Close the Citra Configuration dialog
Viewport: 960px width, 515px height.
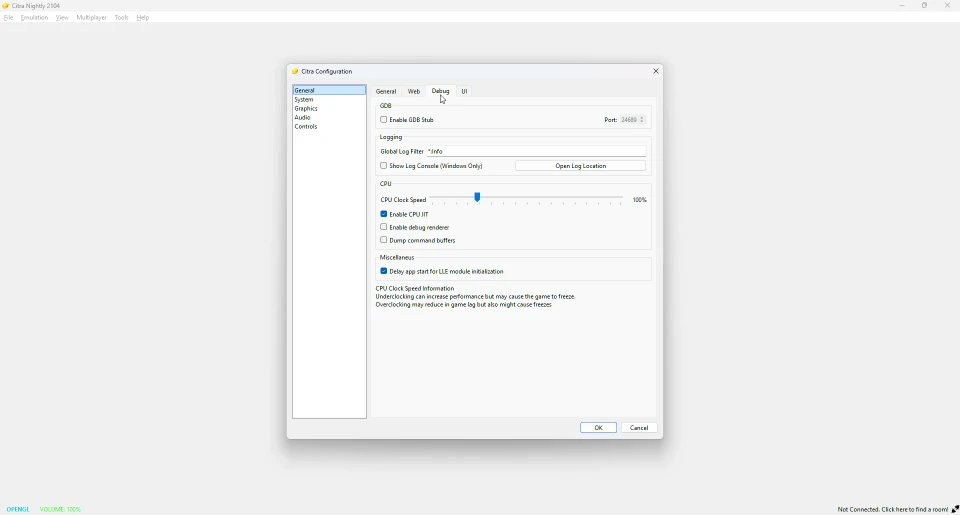pyautogui.click(x=656, y=71)
